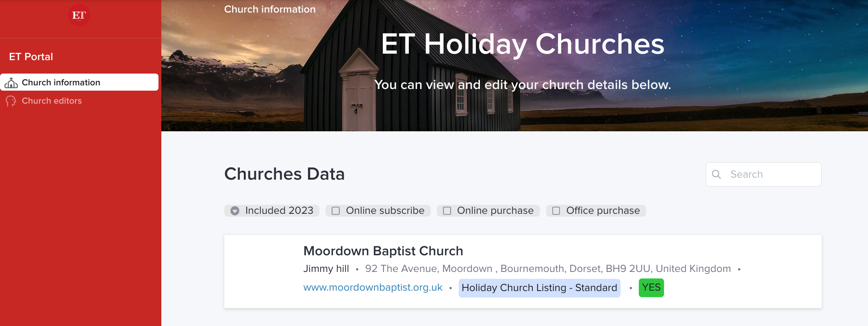The image size is (868, 326).
Task: Click the Churches Data heading
Action: (284, 174)
